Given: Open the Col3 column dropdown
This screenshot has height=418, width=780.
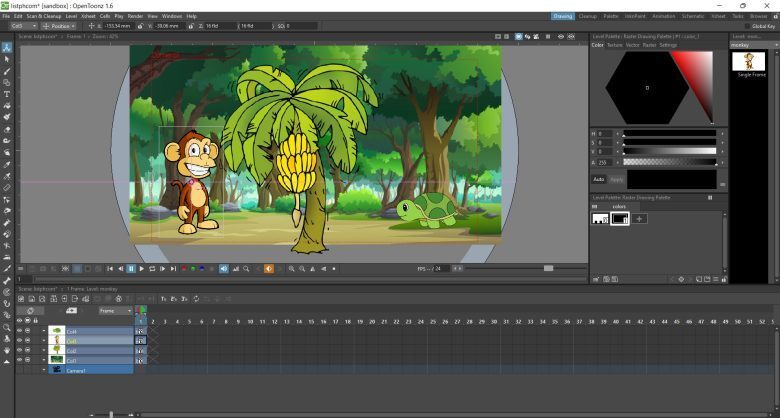Looking at the screenshot, I should click(24, 26).
